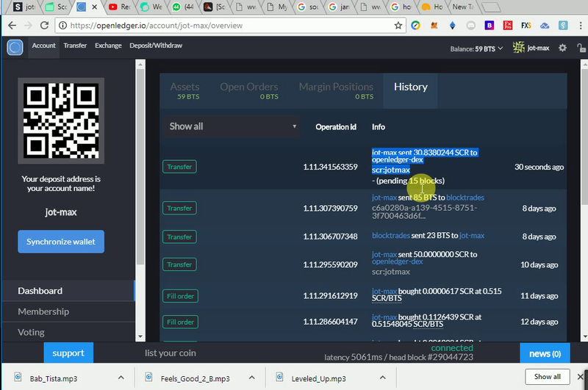Click the sidebar scrollbar down arrow

140,336
